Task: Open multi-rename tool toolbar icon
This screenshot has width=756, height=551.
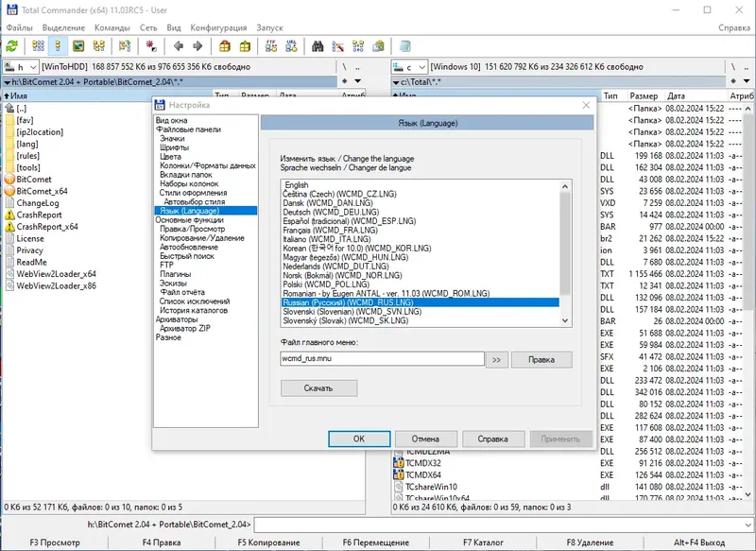Action: [338, 46]
